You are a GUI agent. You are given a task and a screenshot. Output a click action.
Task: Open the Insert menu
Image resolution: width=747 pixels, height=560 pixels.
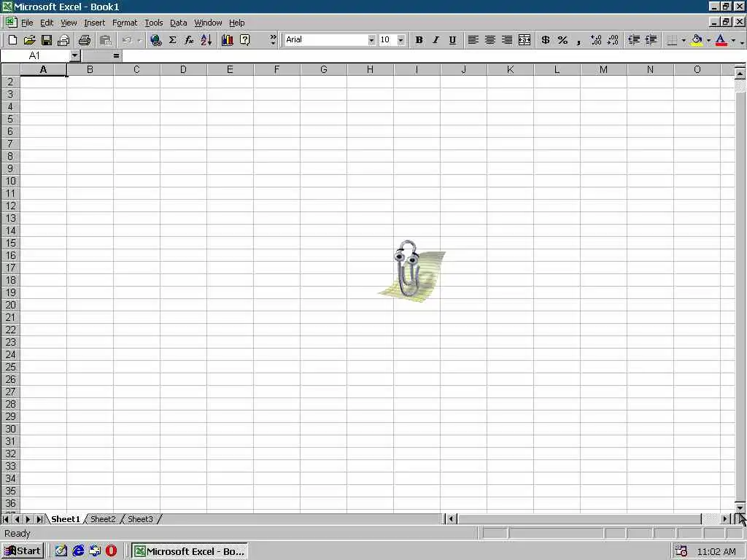(94, 23)
